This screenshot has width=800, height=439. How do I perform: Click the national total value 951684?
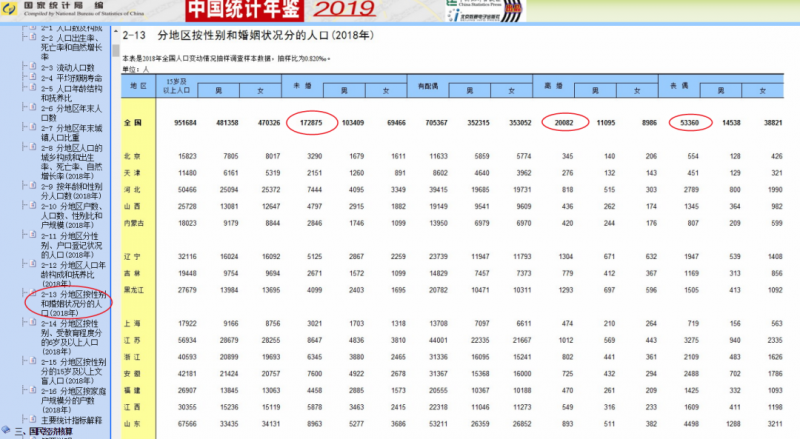coord(185,123)
